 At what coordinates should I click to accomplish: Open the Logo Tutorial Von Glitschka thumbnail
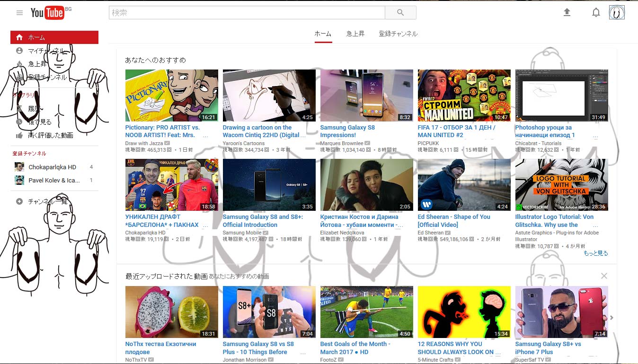pyautogui.click(x=562, y=185)
